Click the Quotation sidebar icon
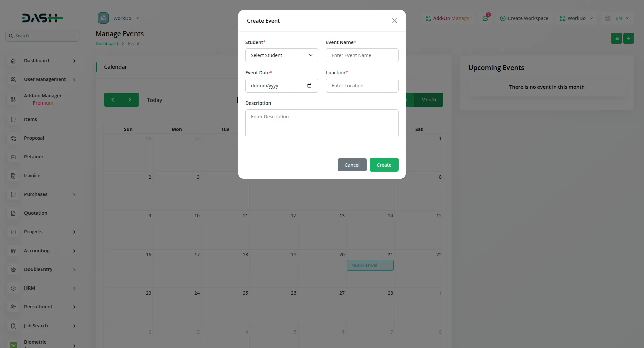 [13, 213]
